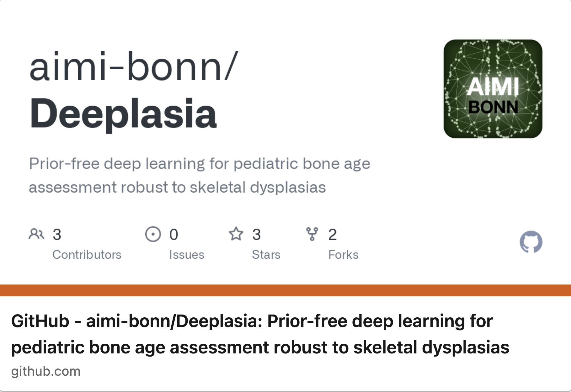
Task: Click the github.com domain text
Action: point(46,372)
